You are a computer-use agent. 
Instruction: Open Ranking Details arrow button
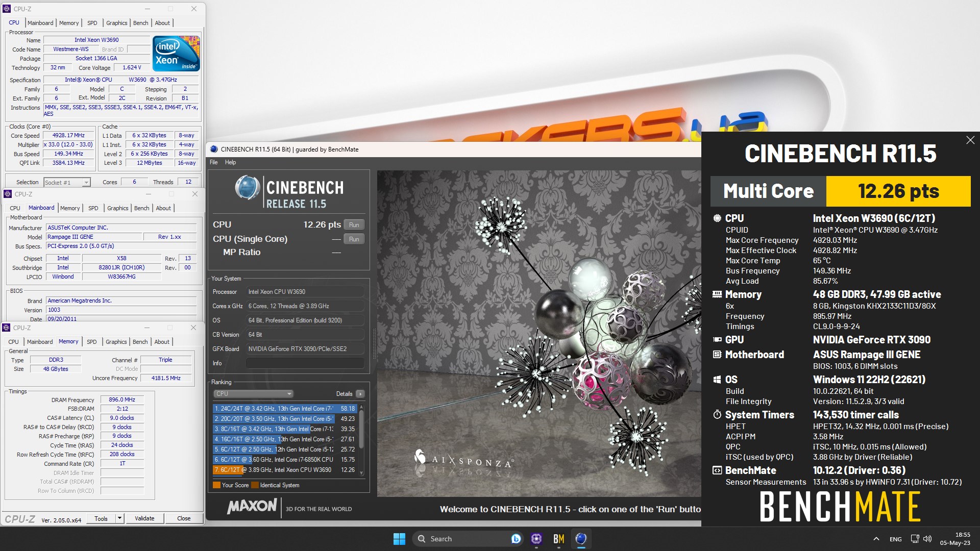pos(360,394)
